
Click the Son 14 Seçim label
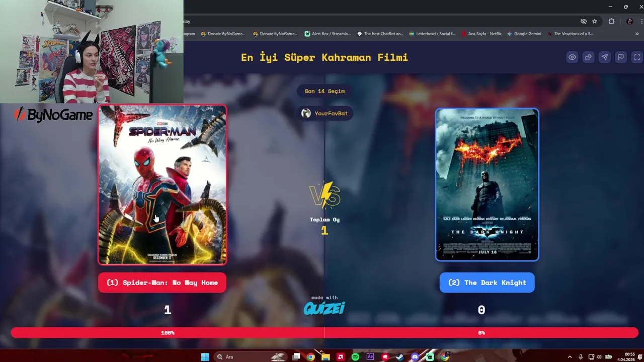click(x=325, y=91)
